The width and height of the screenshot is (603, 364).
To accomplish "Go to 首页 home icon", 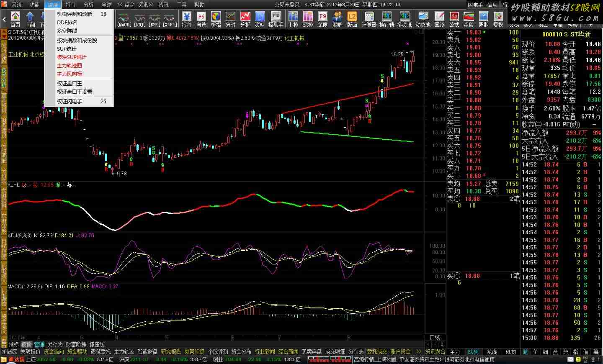I will (15, 19).
